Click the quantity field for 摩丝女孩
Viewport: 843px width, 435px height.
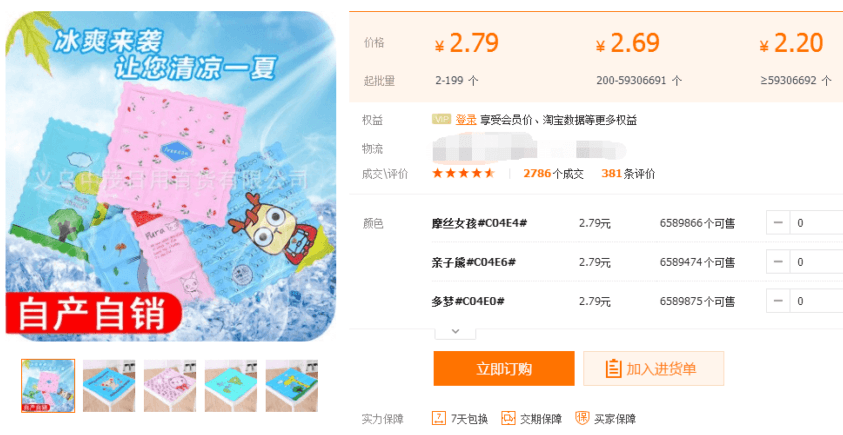[x=816, y=223]
